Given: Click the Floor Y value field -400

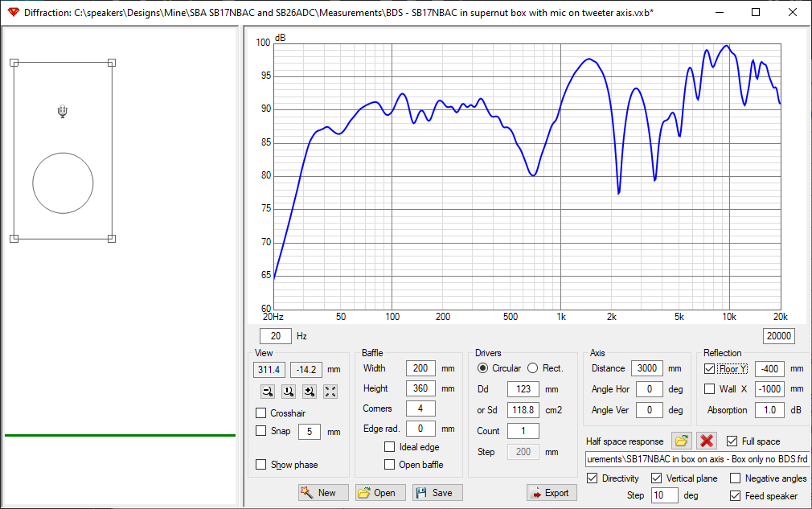Looking at the screenshot, I should pyautogui.click(x=769, y=368).
